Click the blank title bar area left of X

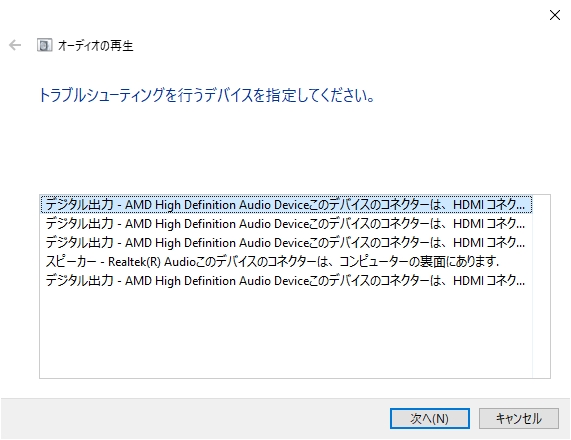click(273, 15)
